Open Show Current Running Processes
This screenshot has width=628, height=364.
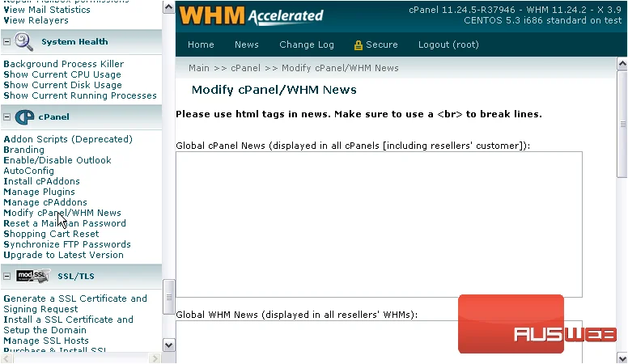click(80, 95)
